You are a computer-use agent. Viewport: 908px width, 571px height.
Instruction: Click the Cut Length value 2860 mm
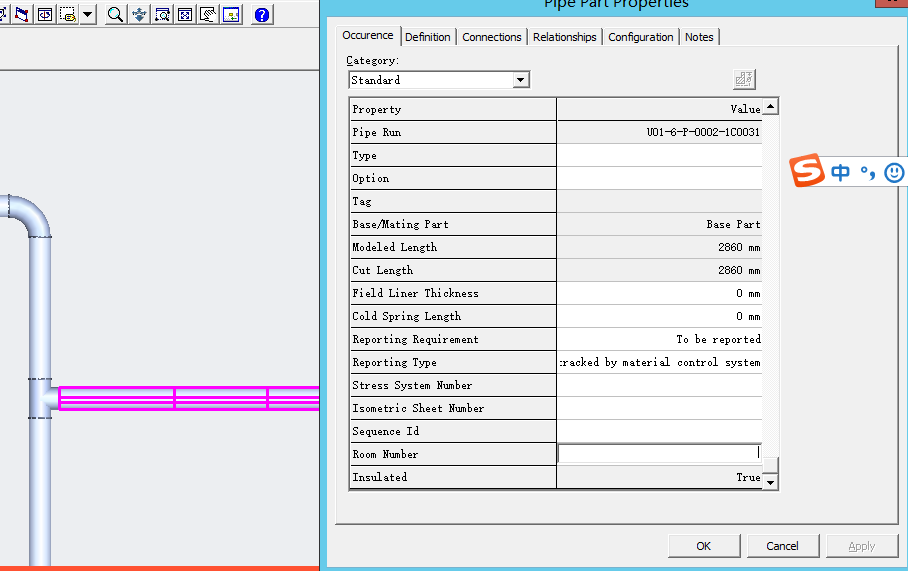(x=659, y=270)
